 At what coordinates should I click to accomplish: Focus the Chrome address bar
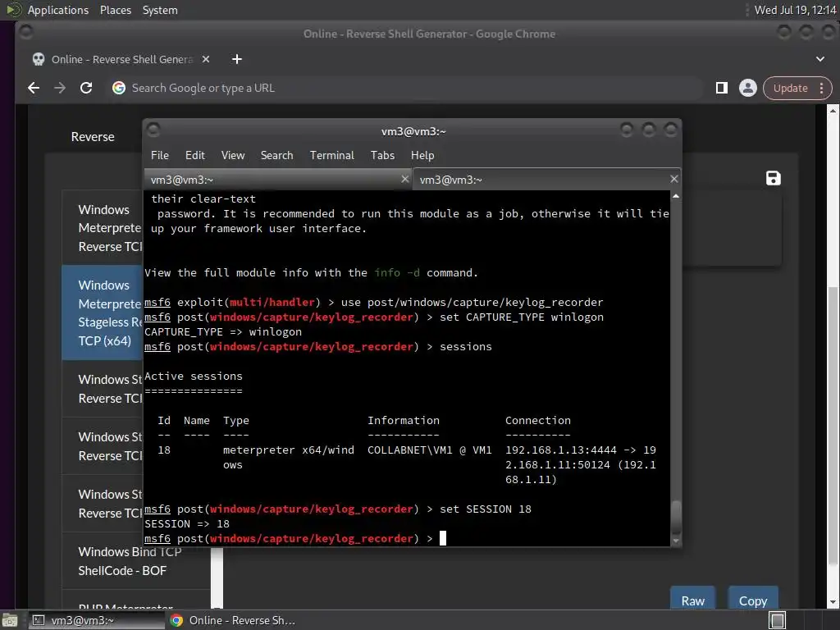pyautogui.click(x=407, y=88)
